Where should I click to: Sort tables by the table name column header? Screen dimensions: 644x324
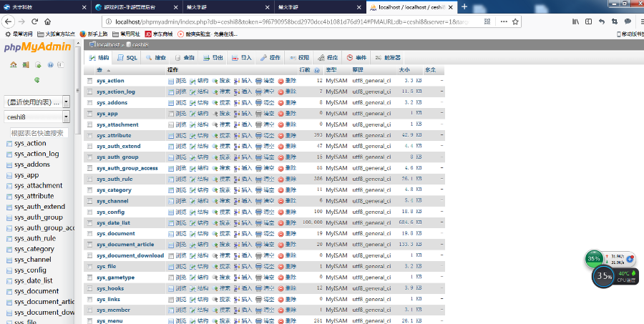pos(99,70)
